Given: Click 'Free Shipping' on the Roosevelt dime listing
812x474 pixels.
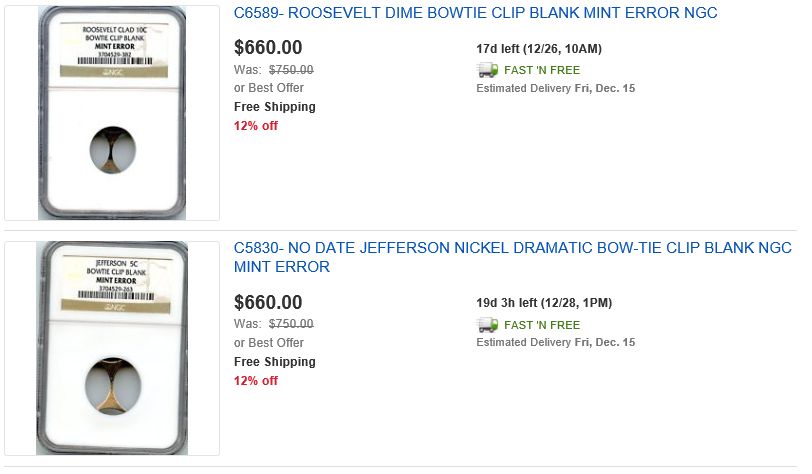Looking at the screenshot, I should point(274,107).
